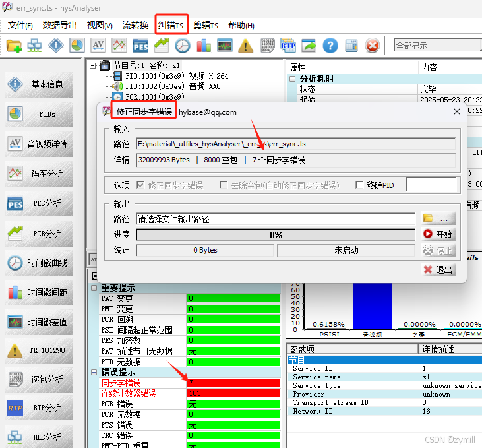The image size is (482, 448).
Task: Collapse 节目号:1 tree node
Action: (92, 65)
